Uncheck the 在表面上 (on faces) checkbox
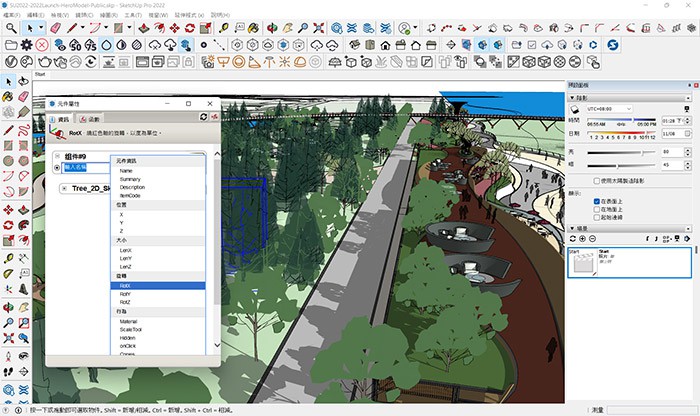 pyautogui.click(x=597, y=201)
